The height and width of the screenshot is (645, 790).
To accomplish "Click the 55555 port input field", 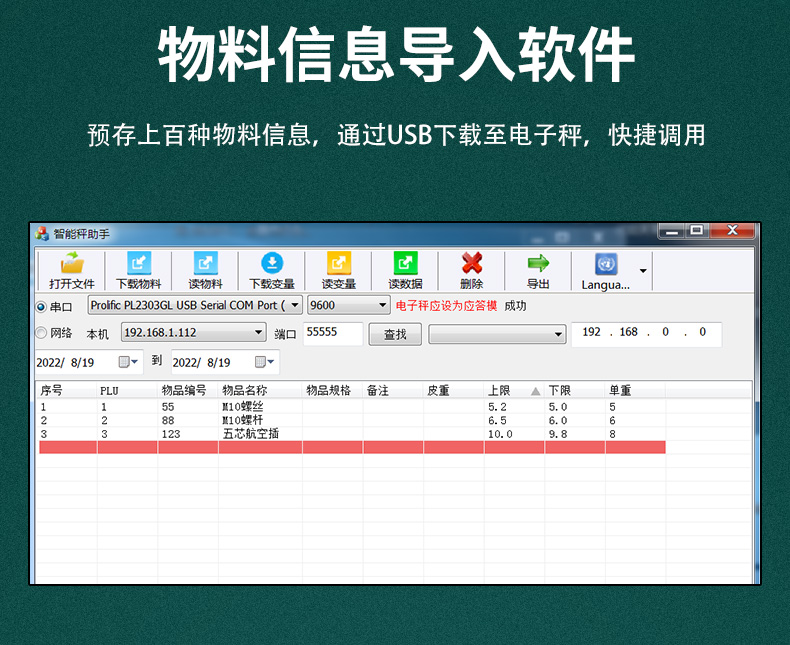I will [x=332, y=333].
